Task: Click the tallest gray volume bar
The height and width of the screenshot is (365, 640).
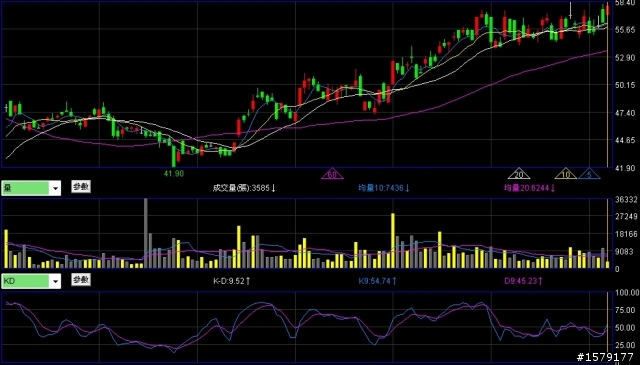Action: pos(146,233)
